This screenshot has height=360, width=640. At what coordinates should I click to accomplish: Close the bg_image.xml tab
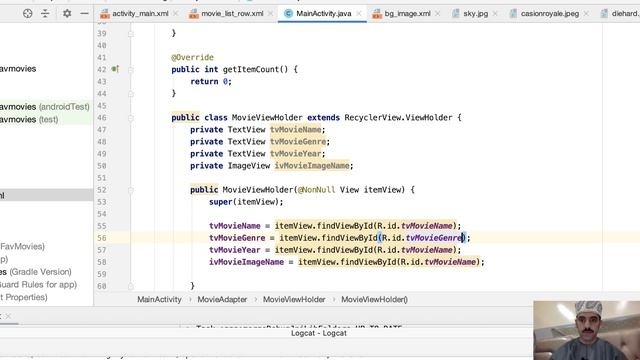pos(437,13)
